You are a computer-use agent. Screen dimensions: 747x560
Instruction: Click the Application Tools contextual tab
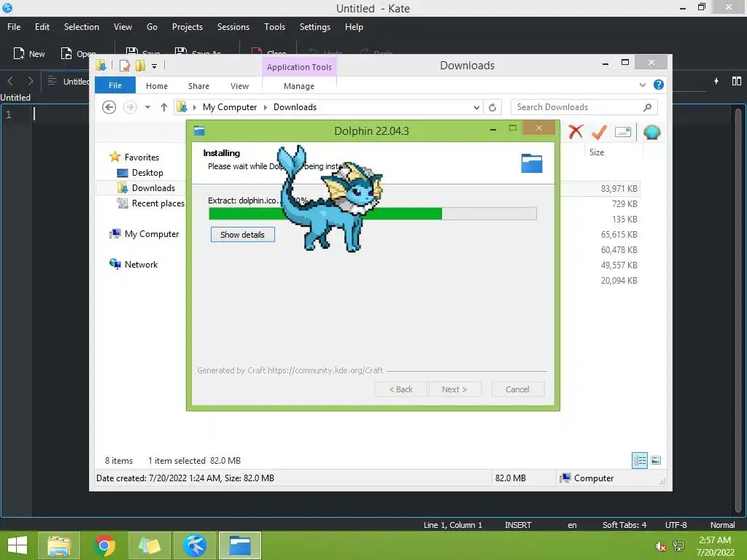click(299, 66)
